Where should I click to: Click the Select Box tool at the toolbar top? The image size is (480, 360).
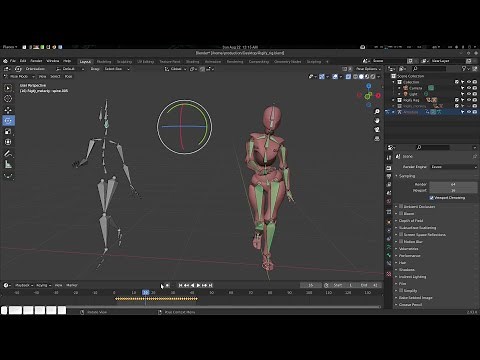tap(8, 88)
